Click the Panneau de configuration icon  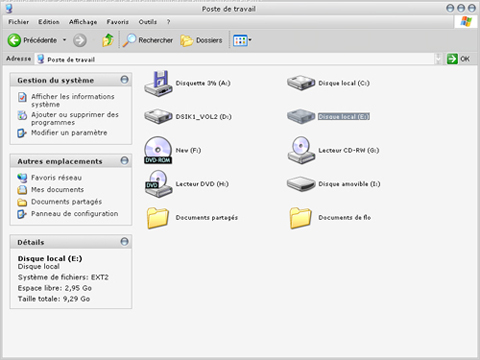(x=22, y=214)
